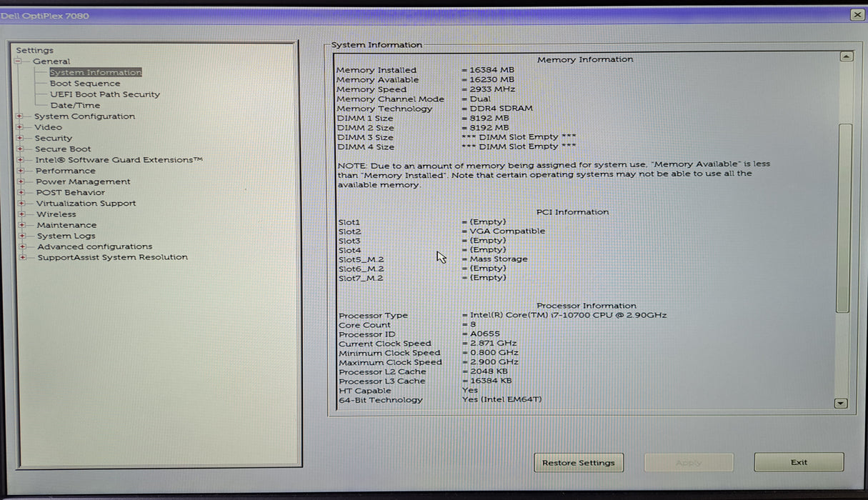
Task: Select the POST Behavior label
Action: [70, 192]
